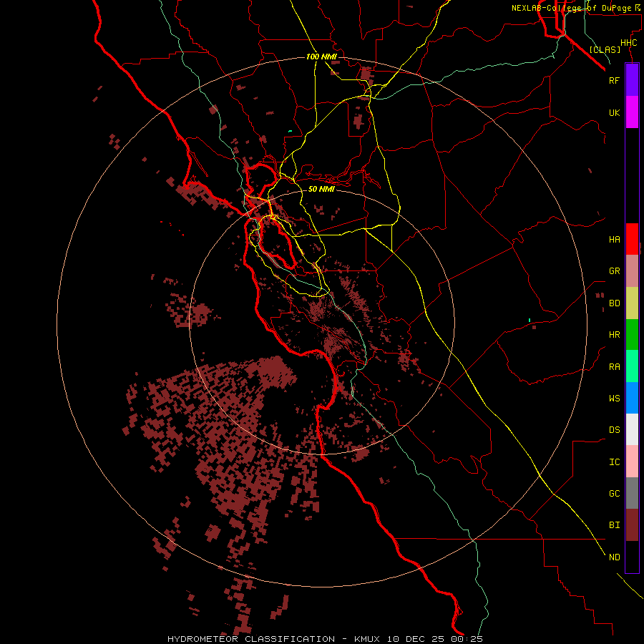Image resolution: width=644 pixels, height=644 pixels.
Task: Click the 100 NMI range ring label
Action: (321, 57)
